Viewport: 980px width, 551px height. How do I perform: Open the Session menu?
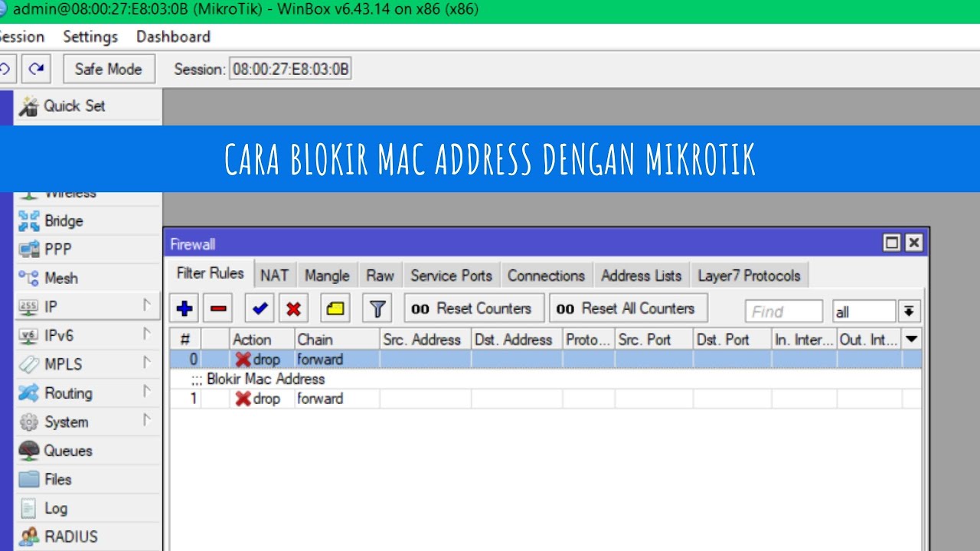(x=21, y=37)
